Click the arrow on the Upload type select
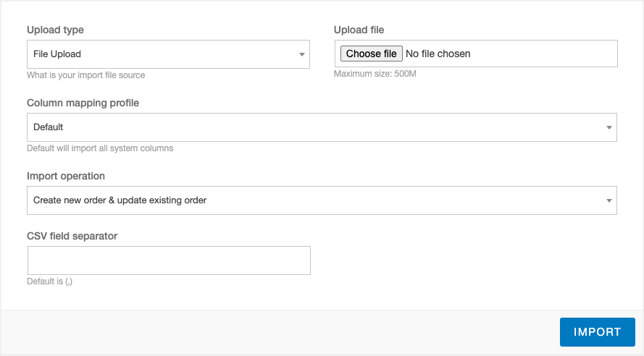This screenshot has width=644, height=356. (302, 54)
